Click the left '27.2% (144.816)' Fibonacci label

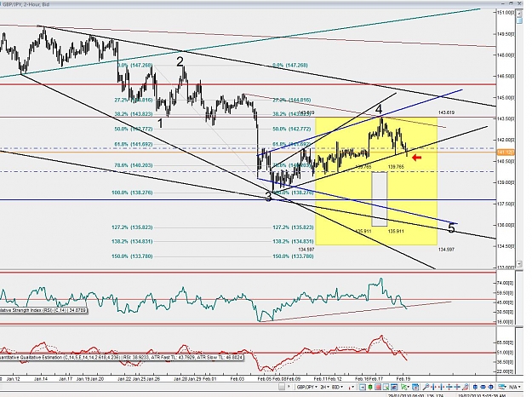(134, 101)
